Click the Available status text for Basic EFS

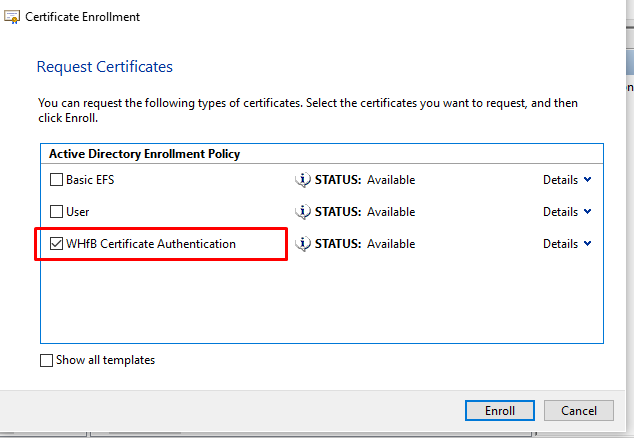click(391, 180)
